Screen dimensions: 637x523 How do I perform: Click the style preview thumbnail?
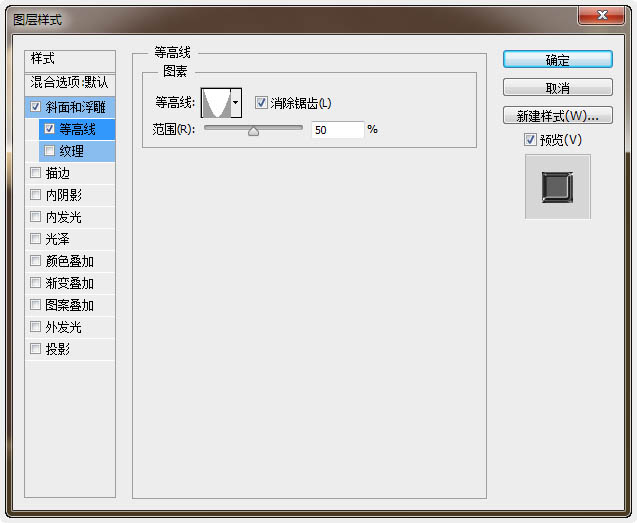pyautogui.click(x=557, y=187)
